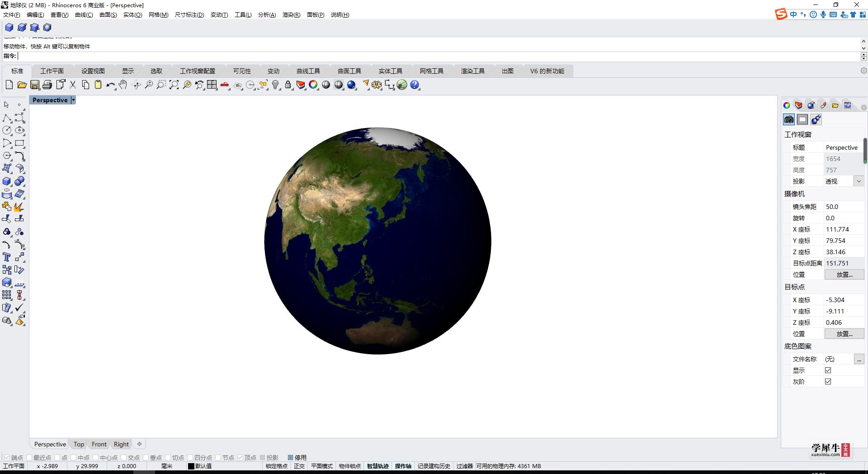This screenshot has width=868, height=474.
Task: Select the Polyline tool in left sidebar
Action: (x=7, y=118)
